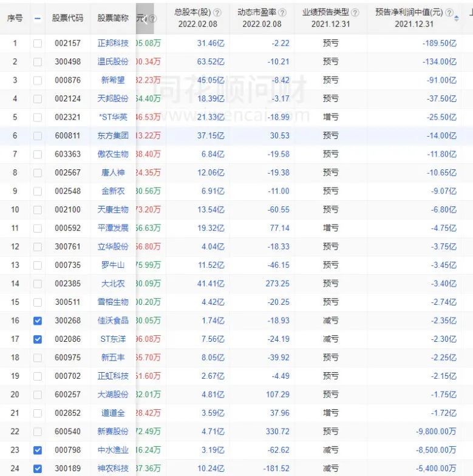
Task: Click share capital 63.52亿
Action: click(211, 62)
